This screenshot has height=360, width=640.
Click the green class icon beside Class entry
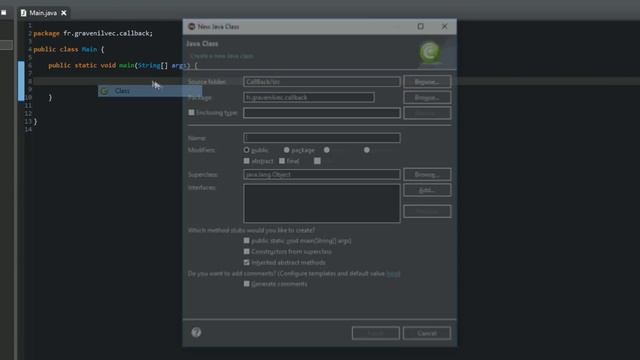click(105, 91)
